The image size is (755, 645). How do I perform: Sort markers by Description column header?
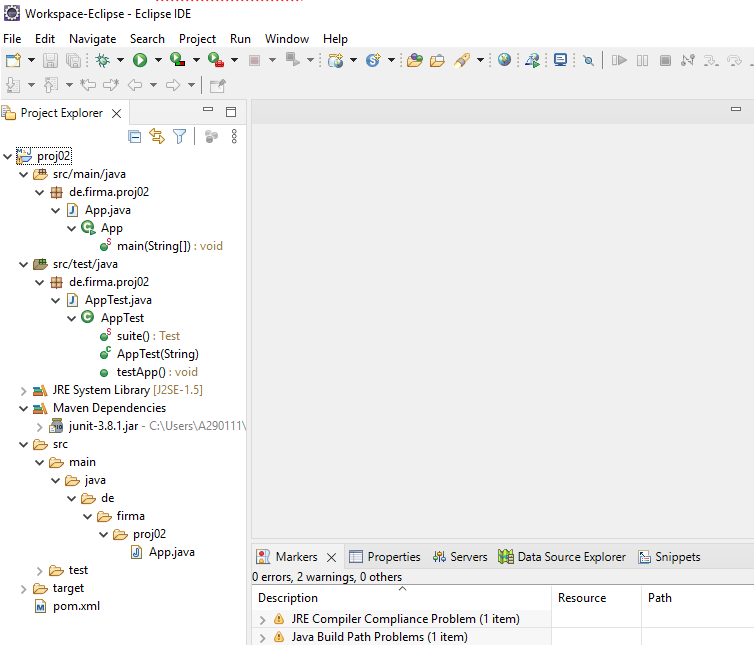402,598
